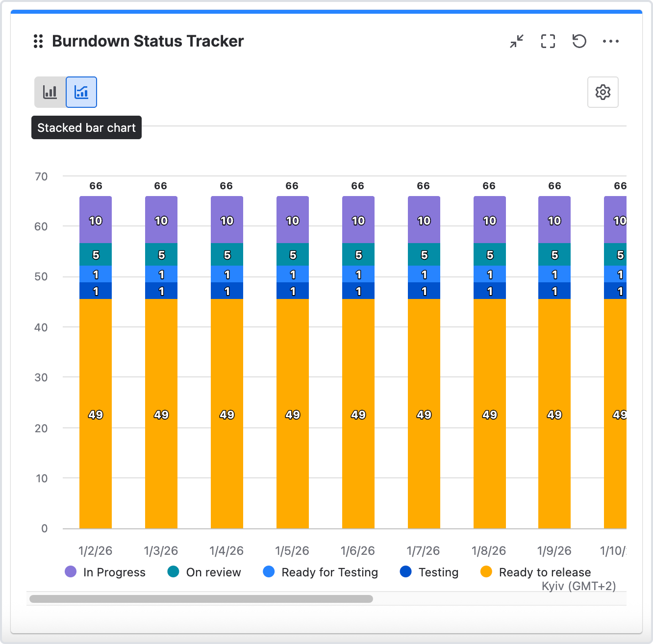Viewport: 653px width, 644px height.
Task: Open chart settings with the gear icon
Action: [603, 92]
